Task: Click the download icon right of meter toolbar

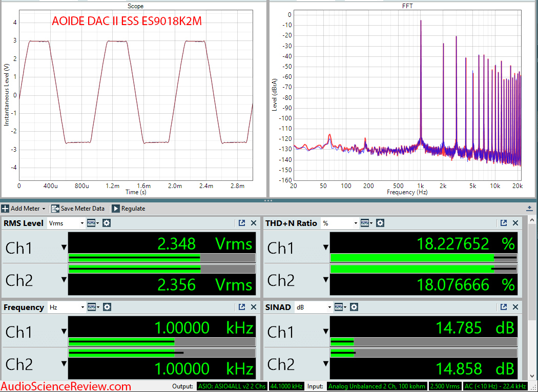Action: click(529, 209)
